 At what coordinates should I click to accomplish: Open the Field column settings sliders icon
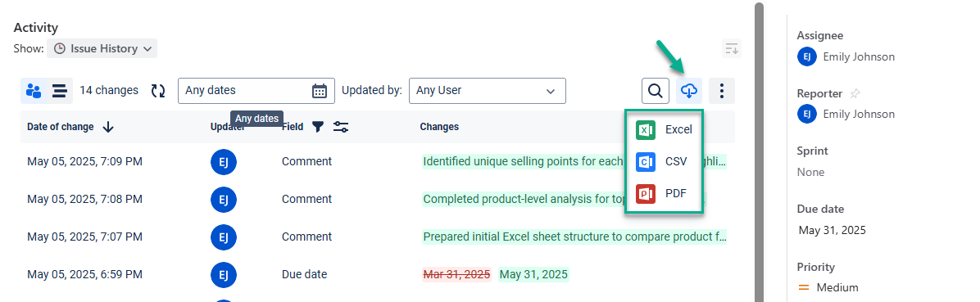341,127
